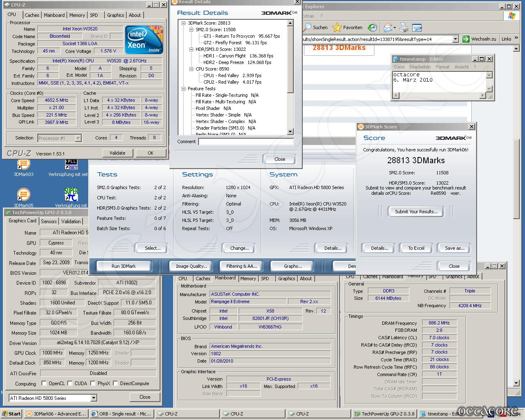The width and height of the screenshot is (525, 420).
Task: Click the Favoriten star icon
Action: click(337, 27)
